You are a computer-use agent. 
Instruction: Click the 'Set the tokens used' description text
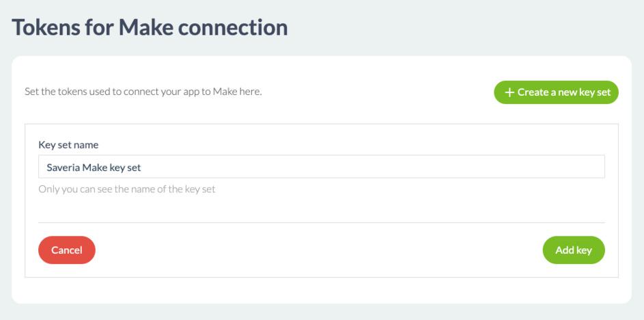[143, 92]
